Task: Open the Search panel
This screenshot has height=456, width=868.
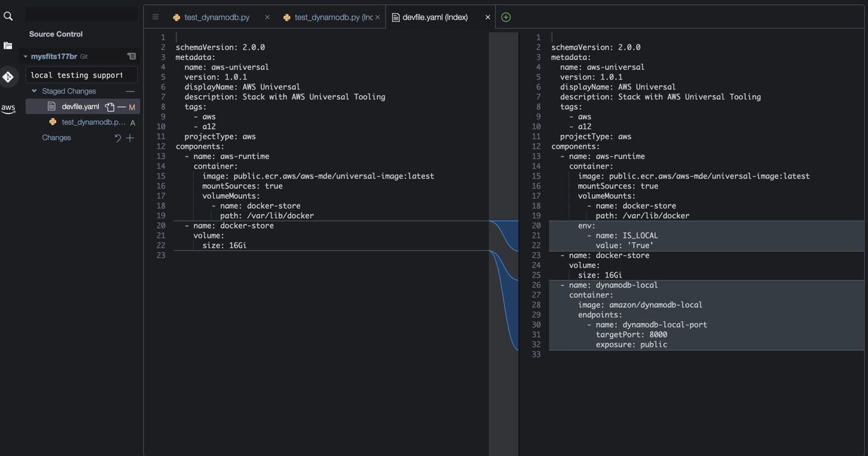Action: coord(8,15)
